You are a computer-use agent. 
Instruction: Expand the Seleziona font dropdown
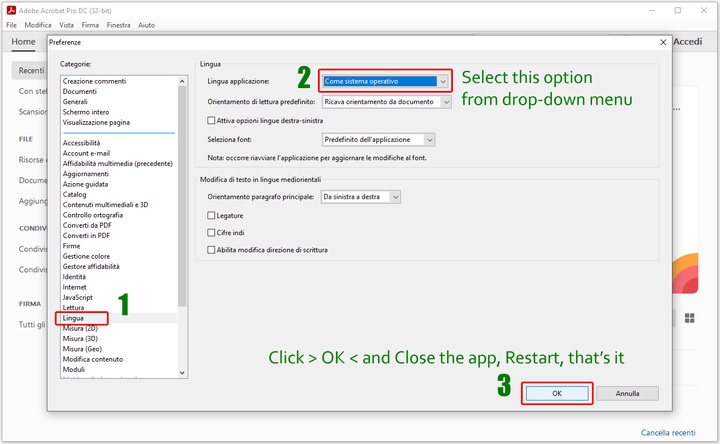point(378,140)
